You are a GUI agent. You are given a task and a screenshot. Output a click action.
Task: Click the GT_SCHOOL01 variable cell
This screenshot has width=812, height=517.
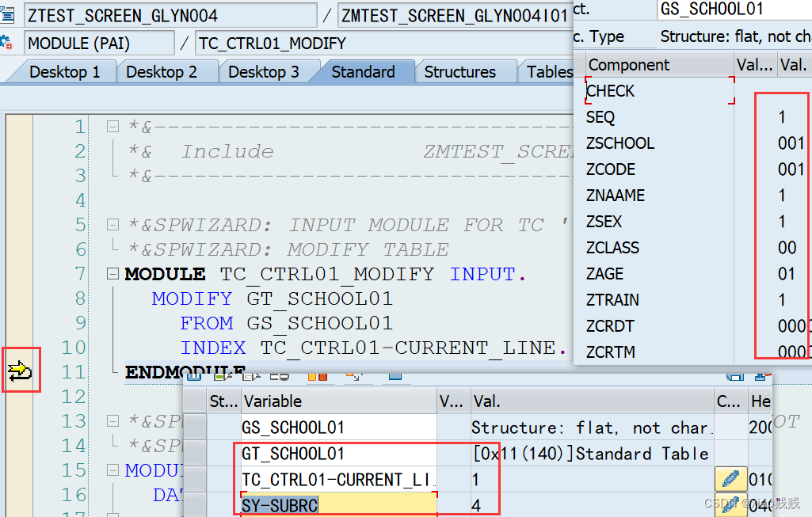coord(339,454)
